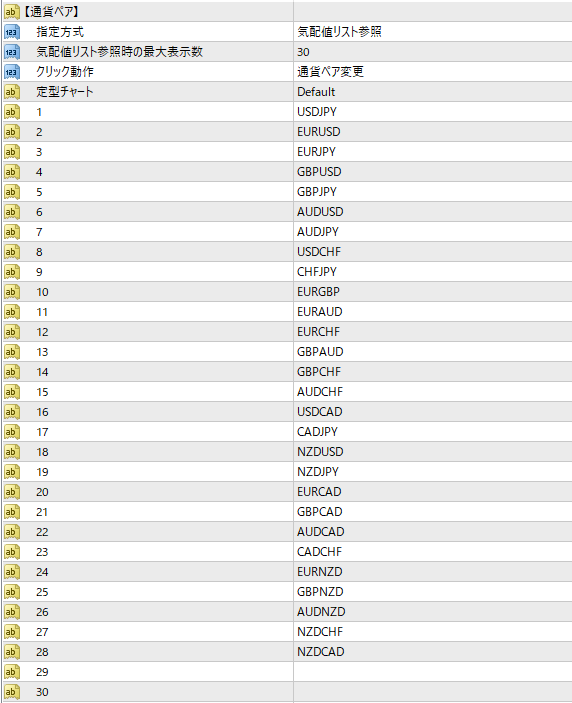Click the empty value cell of row 29
Viewport: 572px width, 703px height.
coord(433,672)
